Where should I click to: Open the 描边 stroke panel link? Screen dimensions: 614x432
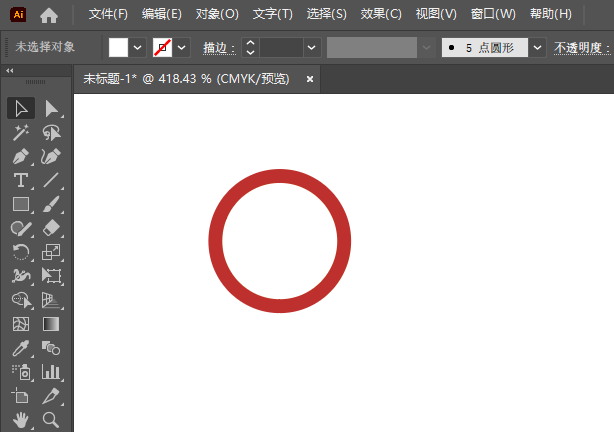(x=219, y=48)
